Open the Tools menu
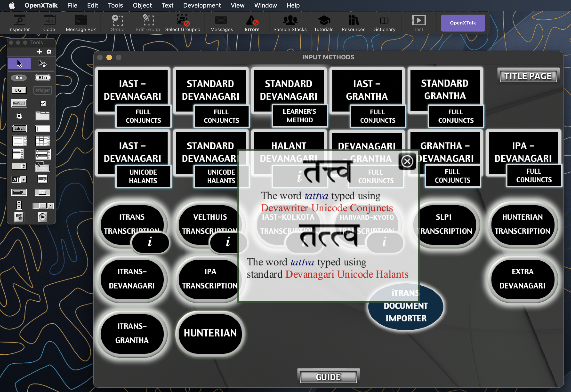The image size is (571, 392). click(115, 5)
